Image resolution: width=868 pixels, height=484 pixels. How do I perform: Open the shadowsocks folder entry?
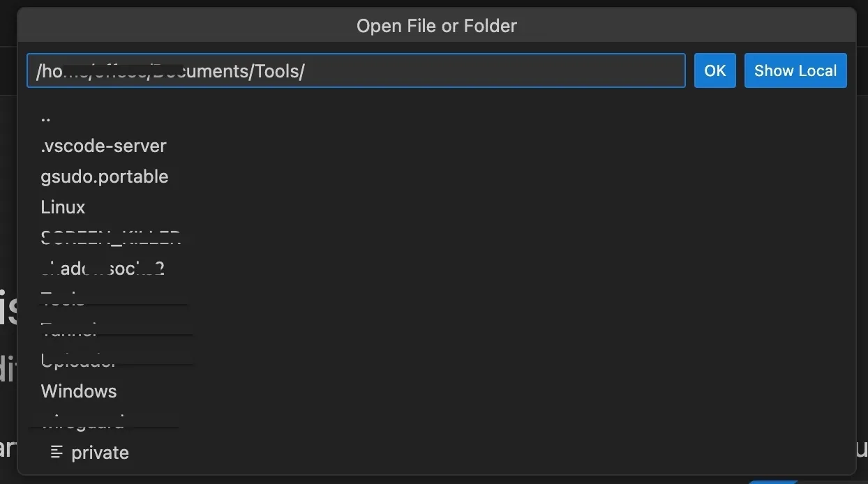pos(103,268)
